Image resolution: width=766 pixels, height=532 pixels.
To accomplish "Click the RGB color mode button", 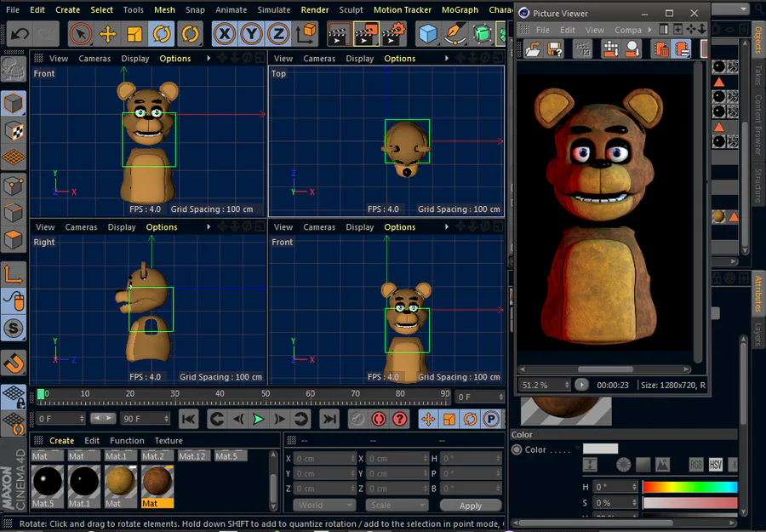I will (x=695, y=465).
